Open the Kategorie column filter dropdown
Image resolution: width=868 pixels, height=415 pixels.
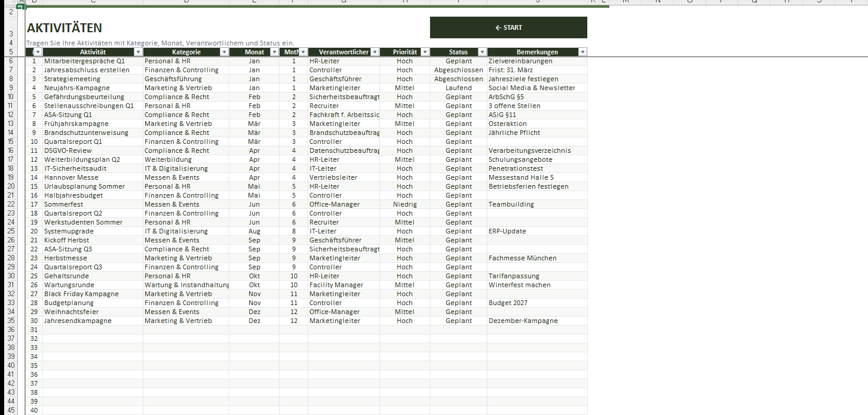pos(224,53)
